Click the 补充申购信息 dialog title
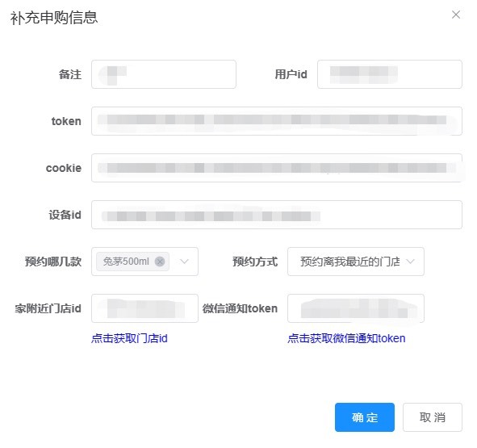 click(54, 17)
